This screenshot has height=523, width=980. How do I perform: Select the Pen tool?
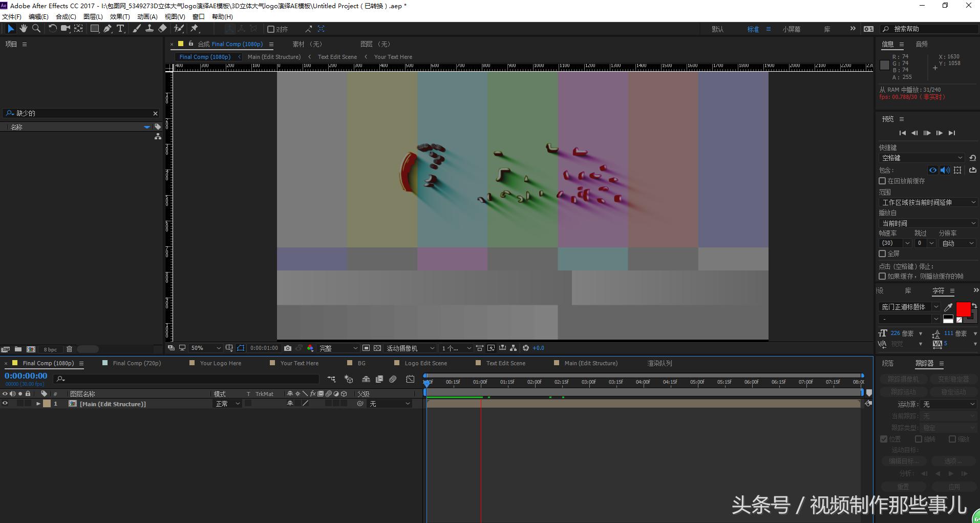coord(108,29)
